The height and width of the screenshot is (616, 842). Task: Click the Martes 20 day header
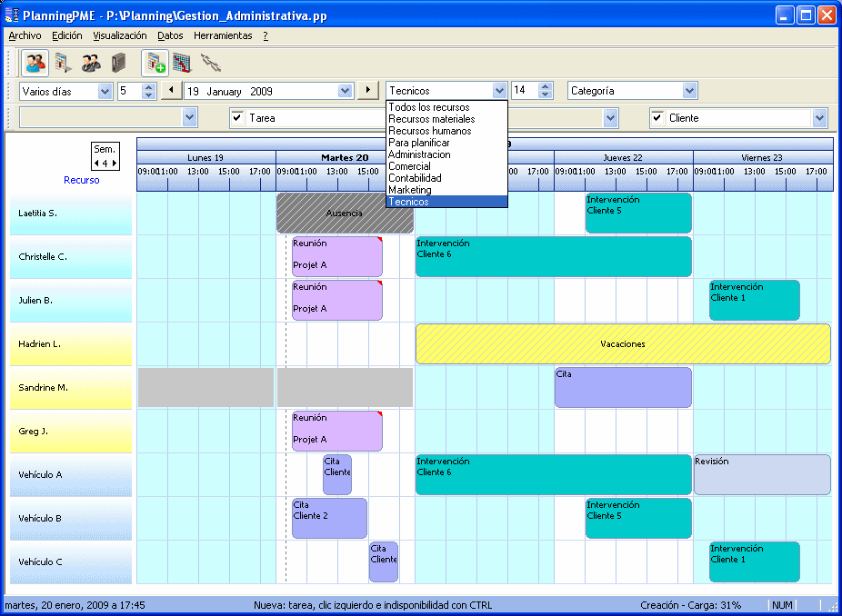(345, 157)
